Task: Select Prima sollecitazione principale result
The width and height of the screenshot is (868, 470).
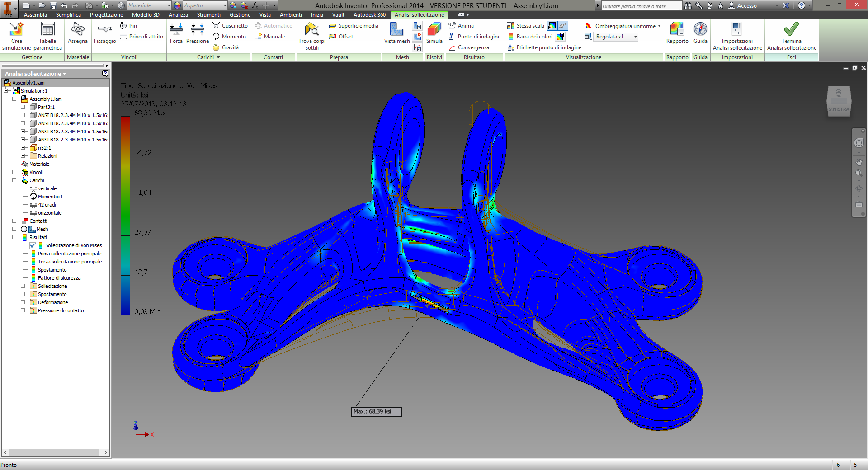Action: point(70,254)
